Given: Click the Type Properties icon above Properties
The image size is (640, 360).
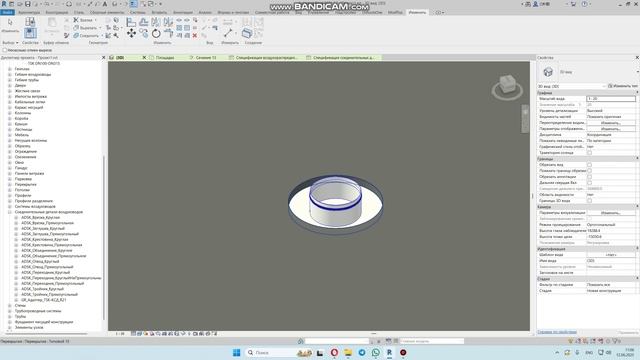Looking at the screenshot, I should 30,22.
